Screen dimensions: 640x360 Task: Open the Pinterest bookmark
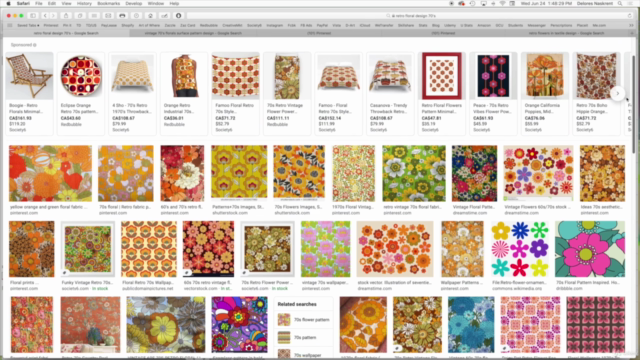coord(51,25)
